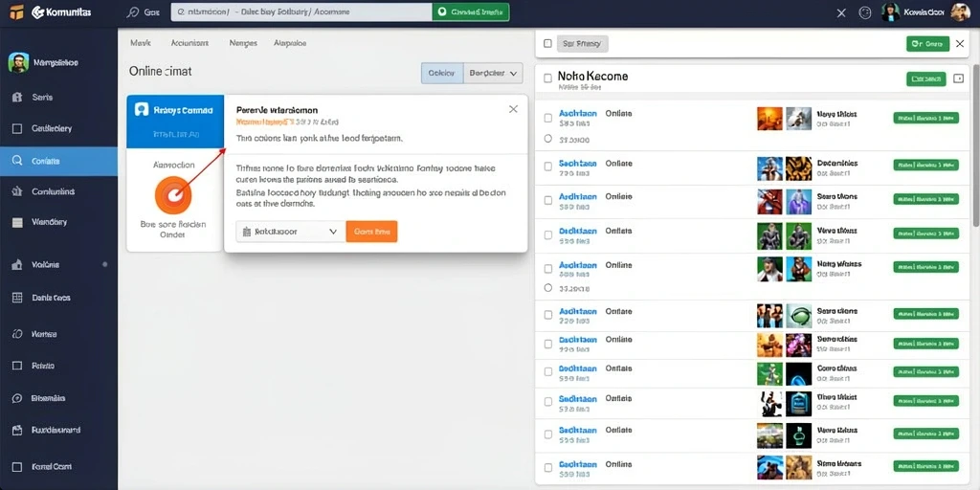Click the orange target icon in the card
980x490 pixels.
[x=173, y=194]
